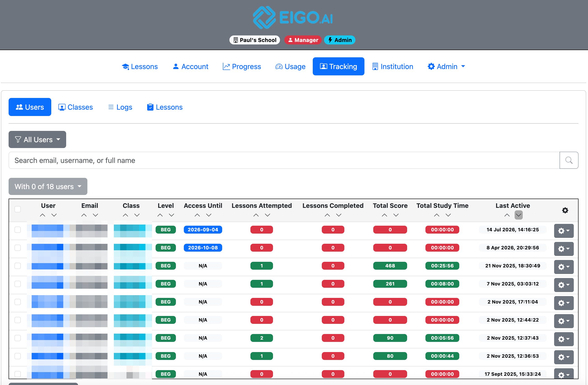Sort Total Score descending
The image size is (588, 385).
396,215
